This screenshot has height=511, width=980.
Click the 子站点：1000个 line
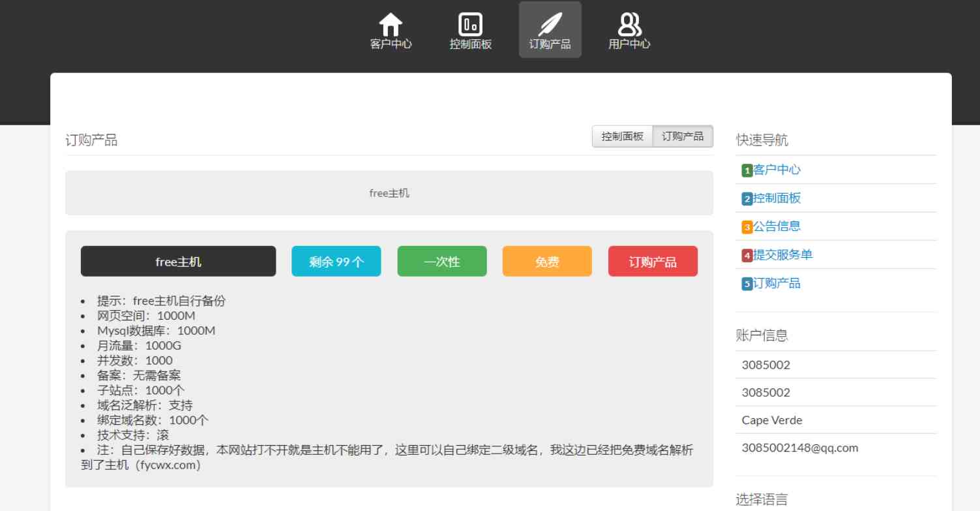point(141,390)
